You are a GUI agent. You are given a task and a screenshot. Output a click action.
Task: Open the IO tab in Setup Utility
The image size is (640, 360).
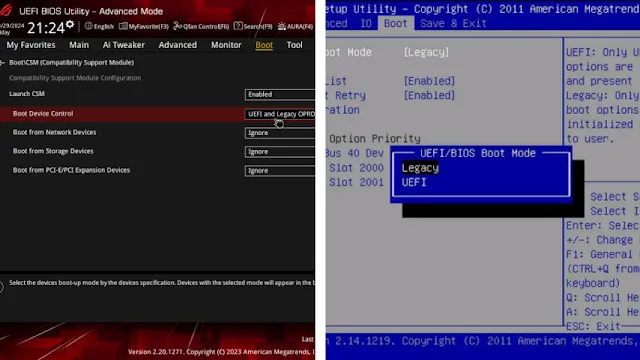pyautogui.click(x=366, y=23)
